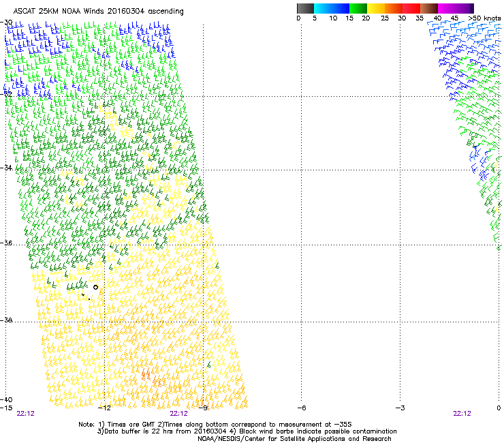Click the 22:12 timestamp under the -15 label
This screenshot has height=443, width=504.
(25, 414)
